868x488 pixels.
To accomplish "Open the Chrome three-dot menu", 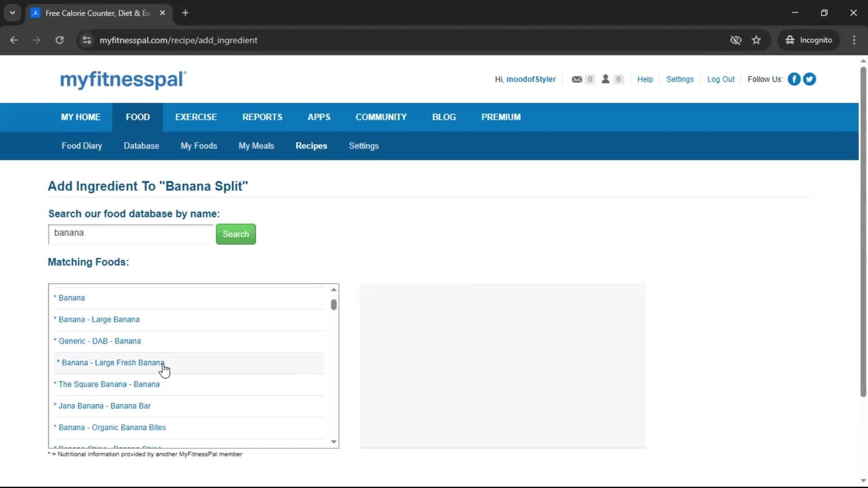I will click(854, 40).
